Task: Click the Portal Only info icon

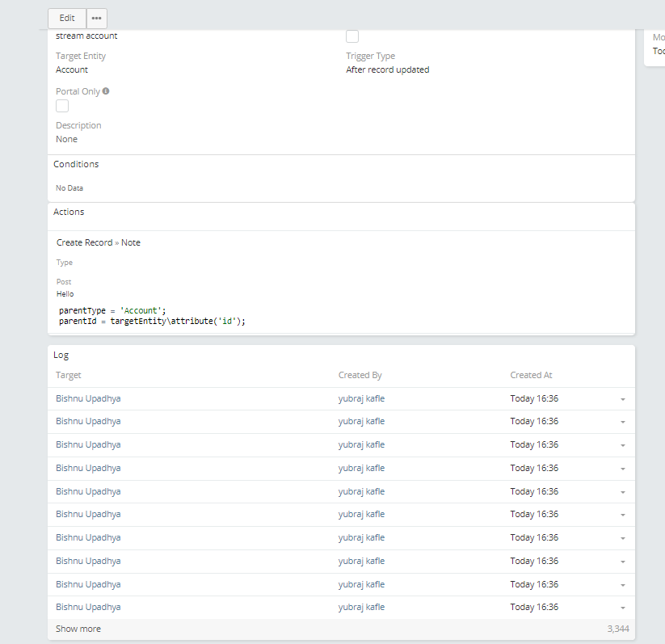Action: pyautogui.click(x=106, y=91)
